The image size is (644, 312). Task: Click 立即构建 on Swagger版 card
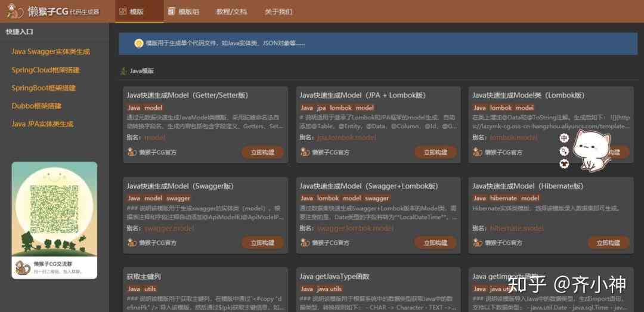262,243
